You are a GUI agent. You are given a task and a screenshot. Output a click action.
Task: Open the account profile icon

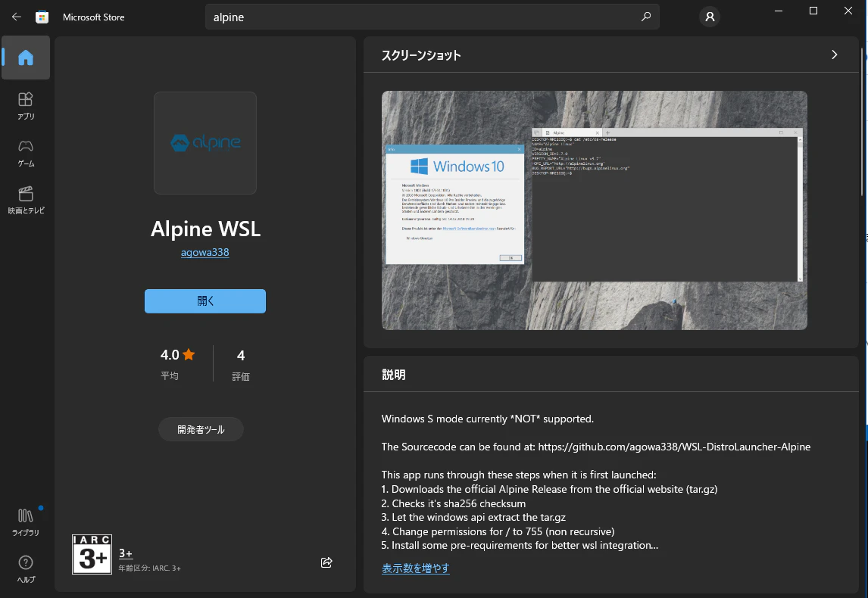pyautogui.click(x=709, y=17)
